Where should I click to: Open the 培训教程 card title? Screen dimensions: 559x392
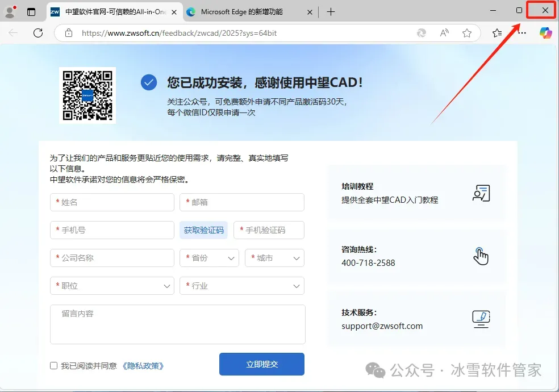pos(357,186)
